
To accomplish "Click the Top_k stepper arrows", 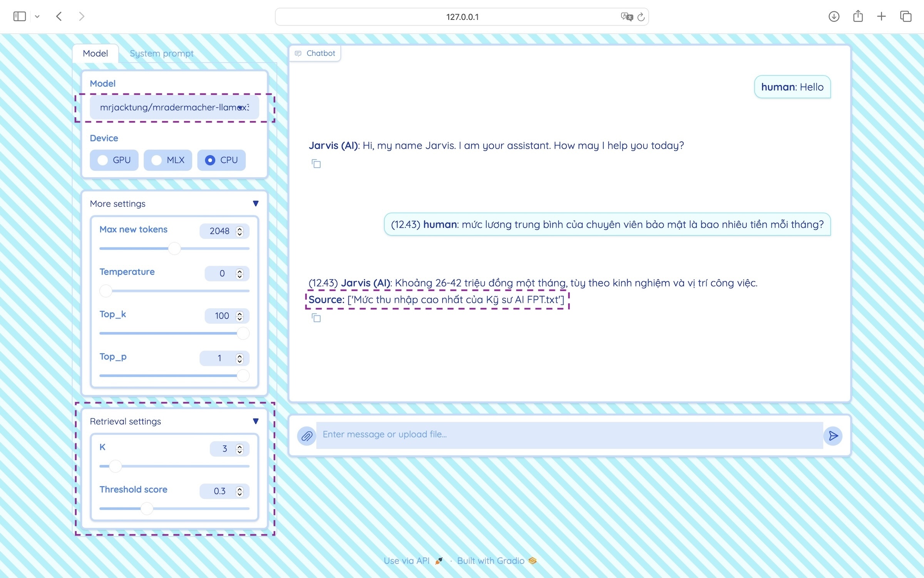I will tap(240, 316).
